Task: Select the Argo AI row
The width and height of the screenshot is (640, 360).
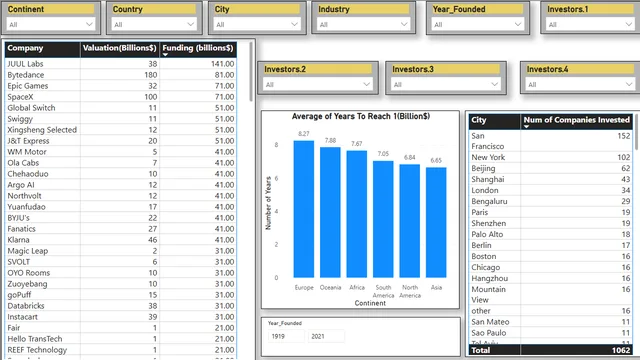Action: click(121, 185)
